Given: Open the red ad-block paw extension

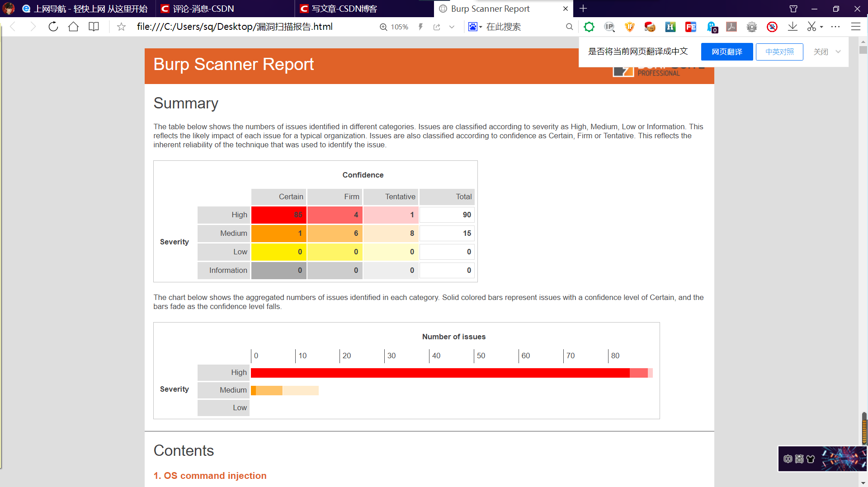Looking at the screenshot, I should click(772, 27).
